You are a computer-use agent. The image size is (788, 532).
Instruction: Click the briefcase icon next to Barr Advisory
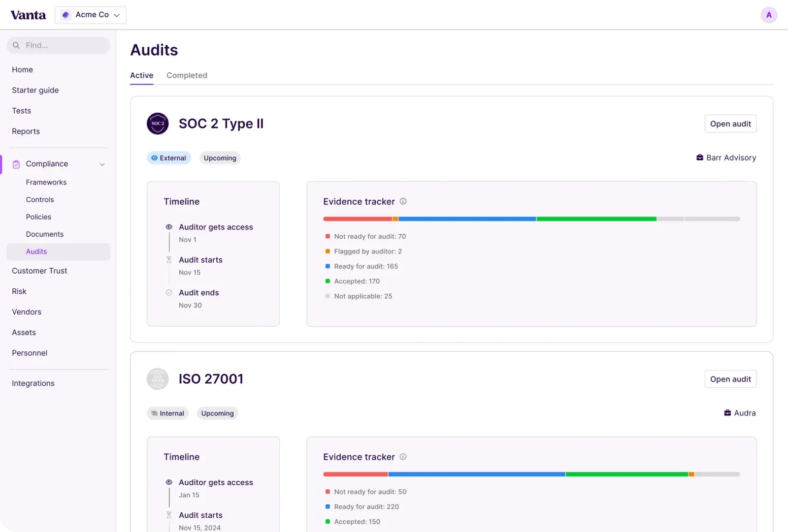(x=700, y=157)
